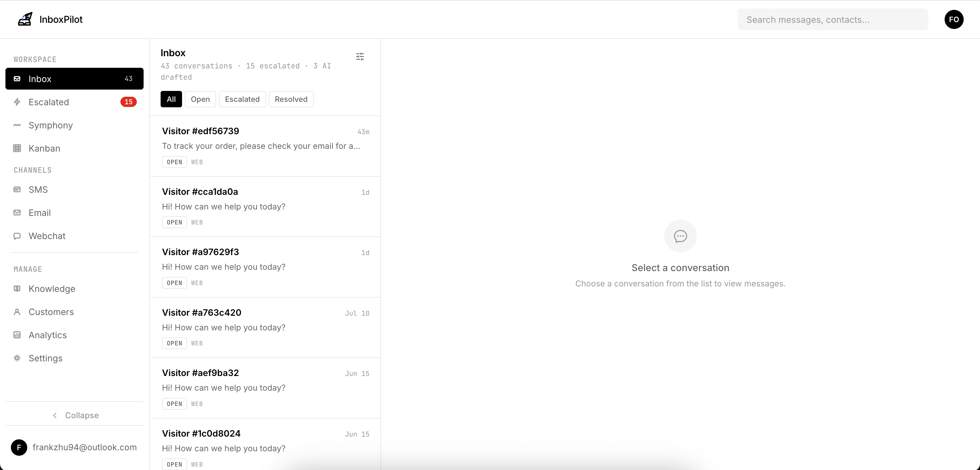Viewport: 980px width, 470px height.
Task: Filter conversations by Open tab
Action: 200,99
